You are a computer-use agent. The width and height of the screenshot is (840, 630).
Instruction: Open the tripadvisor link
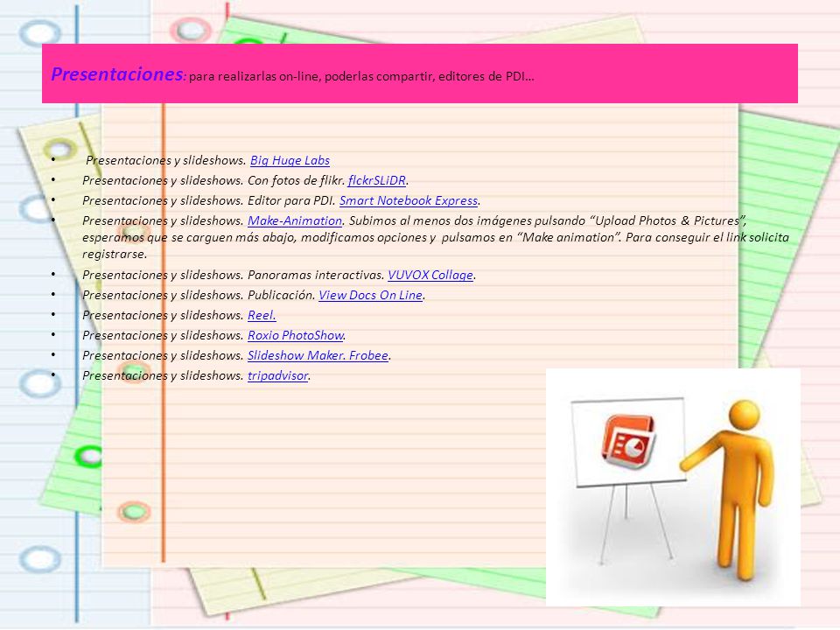coord(277,375)
